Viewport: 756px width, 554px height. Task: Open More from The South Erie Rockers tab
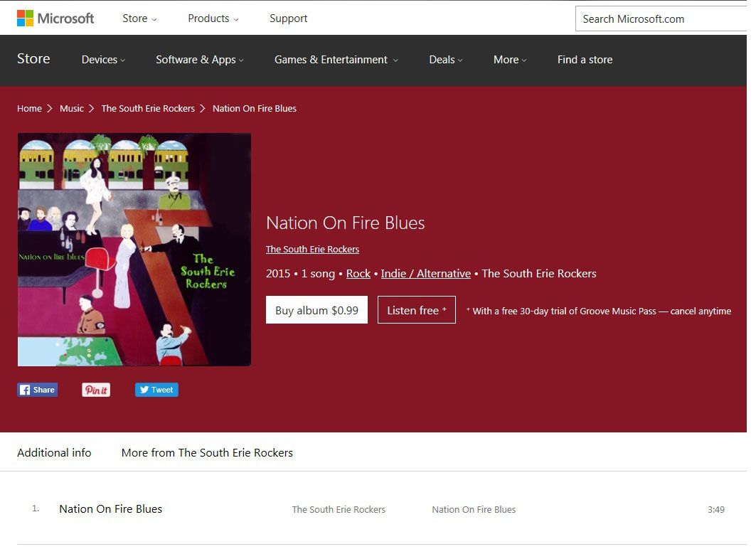click(208, 453)
